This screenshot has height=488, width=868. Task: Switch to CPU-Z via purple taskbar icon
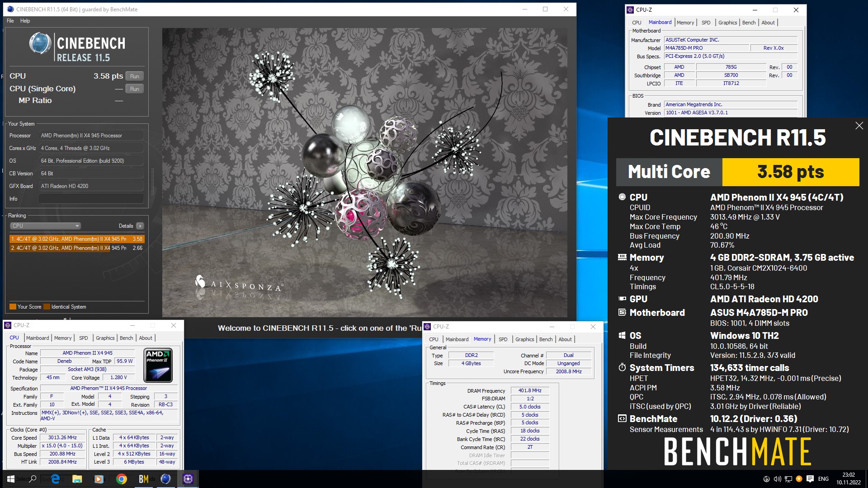coord(188,479)
